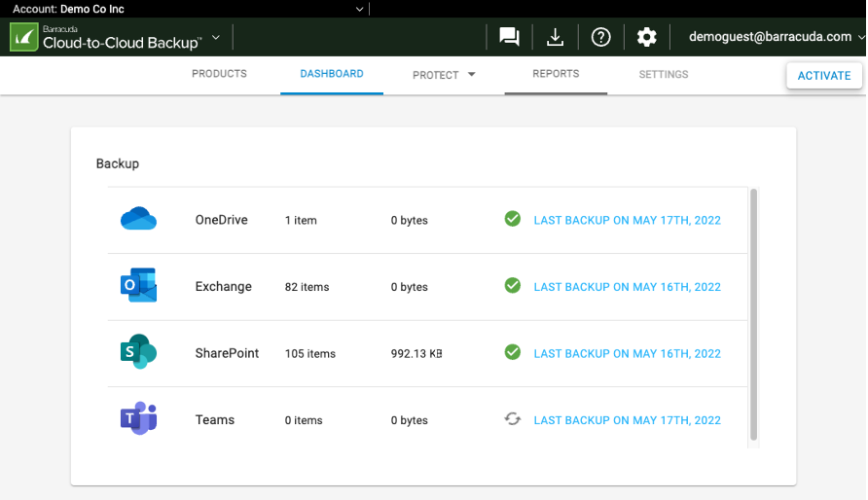Open SharePoint last backup May 16th link
The image size is (868, 500).
point(628,353)
